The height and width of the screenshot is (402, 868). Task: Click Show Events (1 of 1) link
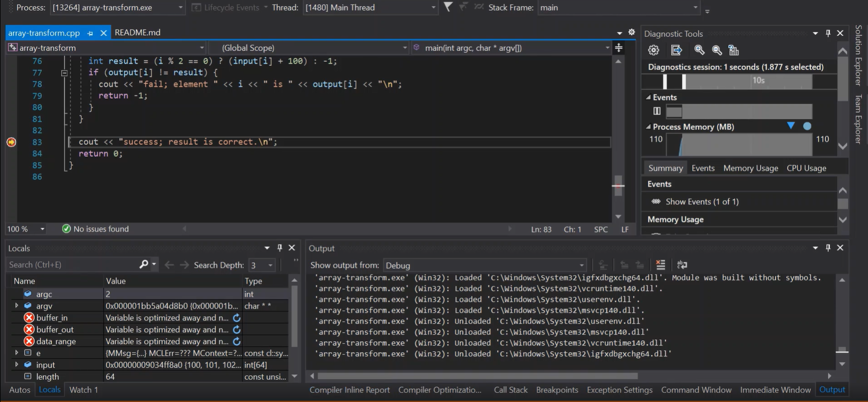[x=702, y=202]
